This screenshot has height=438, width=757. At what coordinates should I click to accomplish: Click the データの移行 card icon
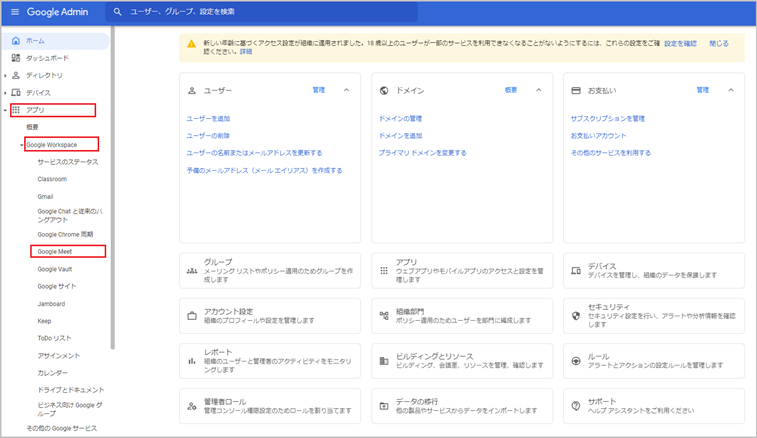[x=384, y=406]
